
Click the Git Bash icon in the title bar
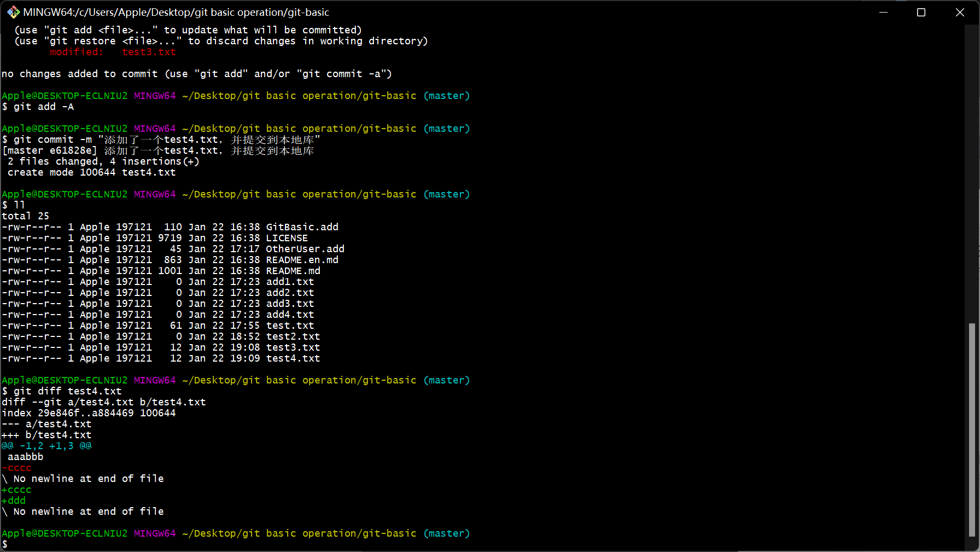[13, 12]
